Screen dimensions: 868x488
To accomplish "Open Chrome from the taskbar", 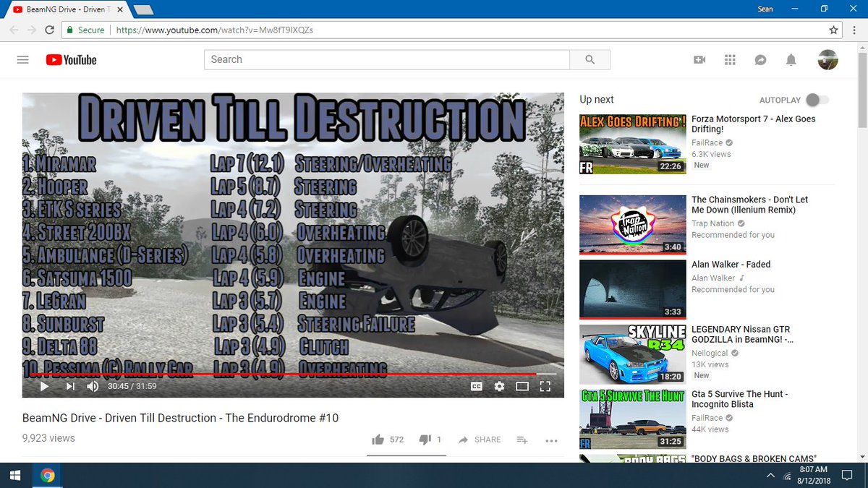I will click(48, 475).
